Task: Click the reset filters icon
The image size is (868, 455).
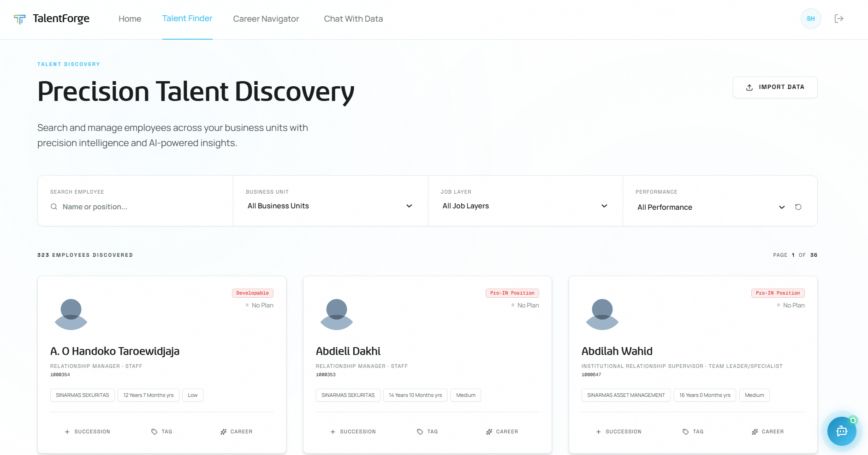Action: [798, 207]
